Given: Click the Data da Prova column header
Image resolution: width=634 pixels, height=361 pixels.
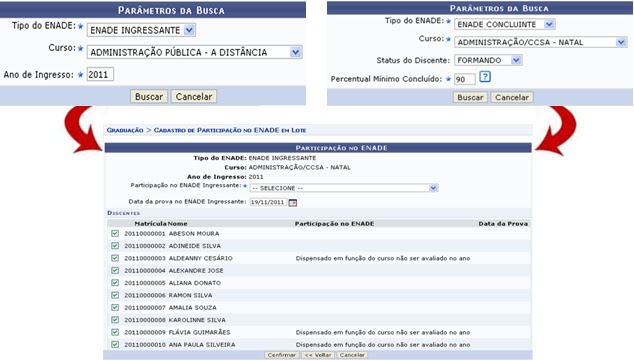Looking at the screenshot, I should pyautogui.click(x=503, y=224).
